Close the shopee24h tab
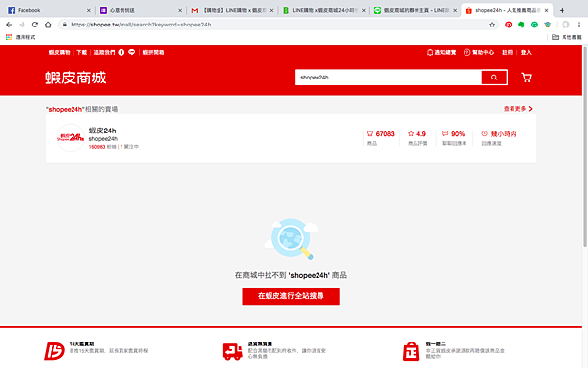The width and height of the screenshot is (588, 368). point(547,10)
